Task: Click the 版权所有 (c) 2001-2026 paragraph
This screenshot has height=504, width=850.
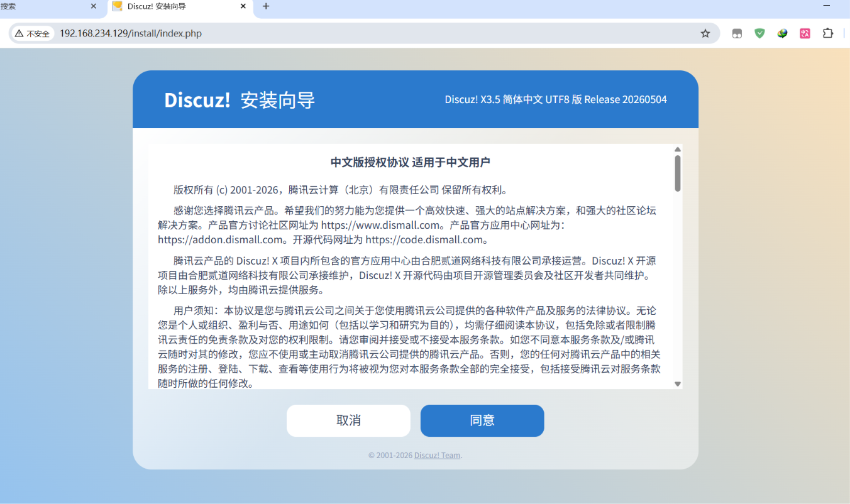Action: tap(341, 190)
